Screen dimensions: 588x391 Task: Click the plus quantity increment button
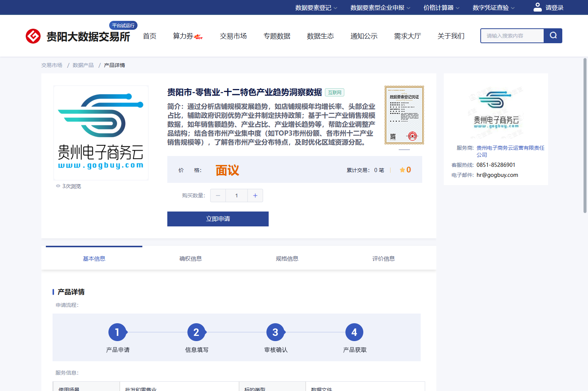tap(255, 195)
